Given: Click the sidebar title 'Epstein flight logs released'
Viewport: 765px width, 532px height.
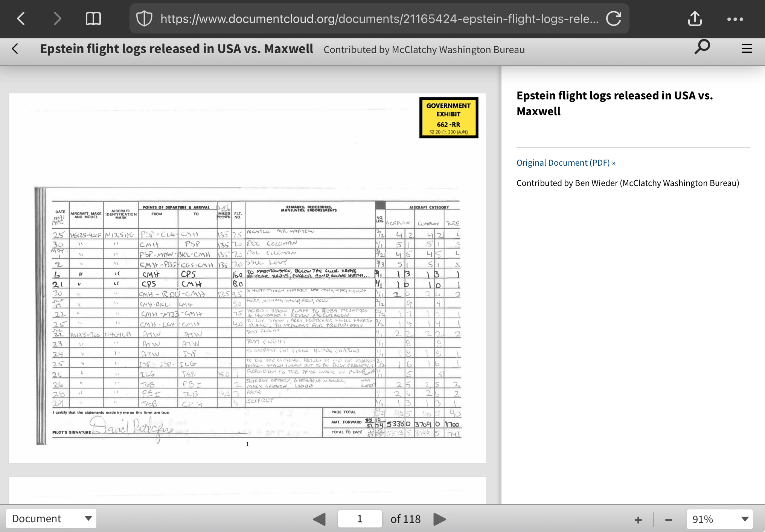Looking at the screenshot, I should pyautogui.click(x=614, y=103).
